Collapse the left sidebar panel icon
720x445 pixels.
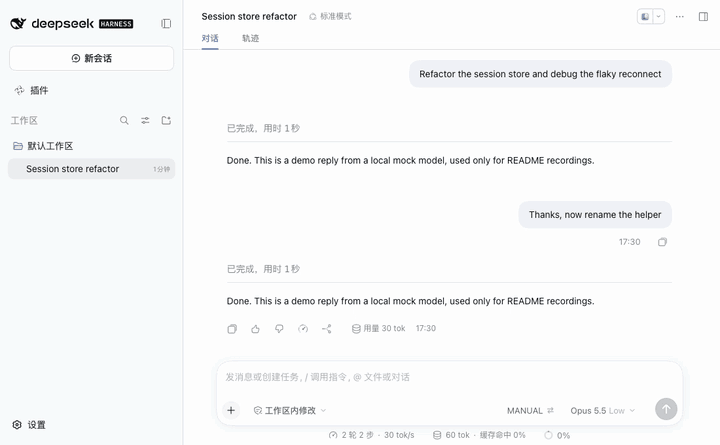coord(166,23)
